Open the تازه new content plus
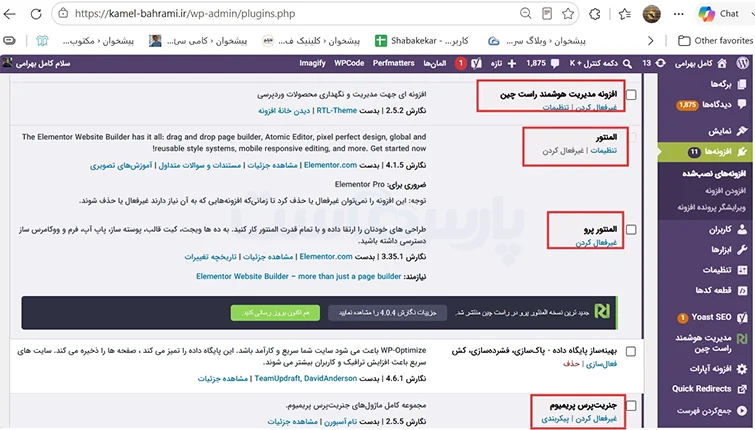755x430 pixels. (503, 63)
